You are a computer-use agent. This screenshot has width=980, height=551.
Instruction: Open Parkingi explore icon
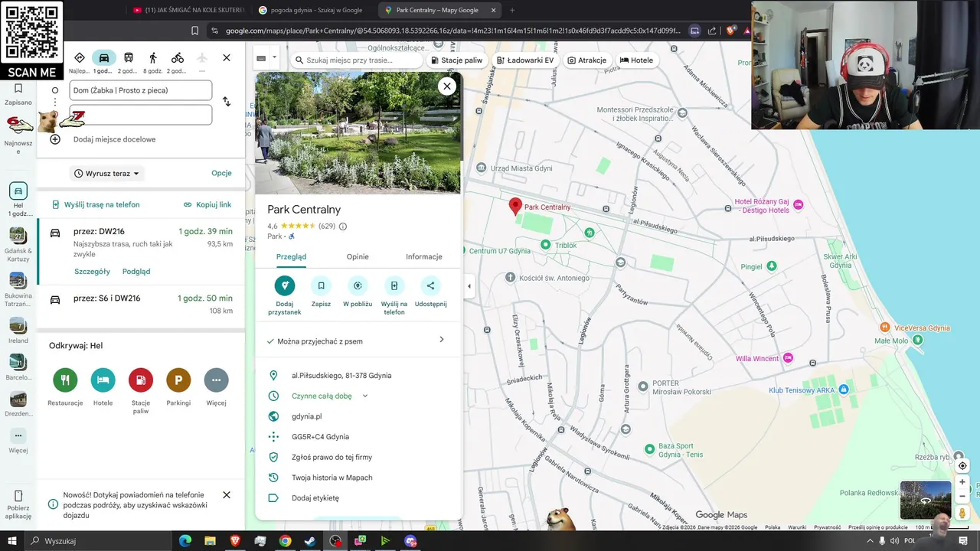(x=178, y=380)
